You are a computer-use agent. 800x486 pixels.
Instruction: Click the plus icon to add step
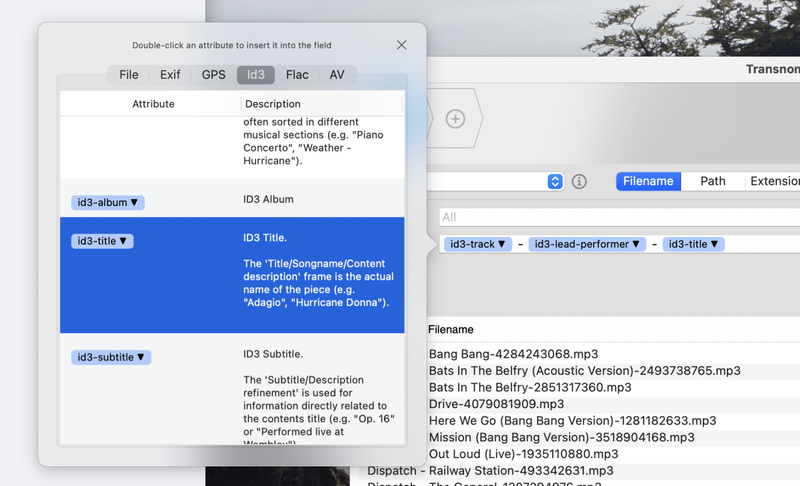(455, 119)
